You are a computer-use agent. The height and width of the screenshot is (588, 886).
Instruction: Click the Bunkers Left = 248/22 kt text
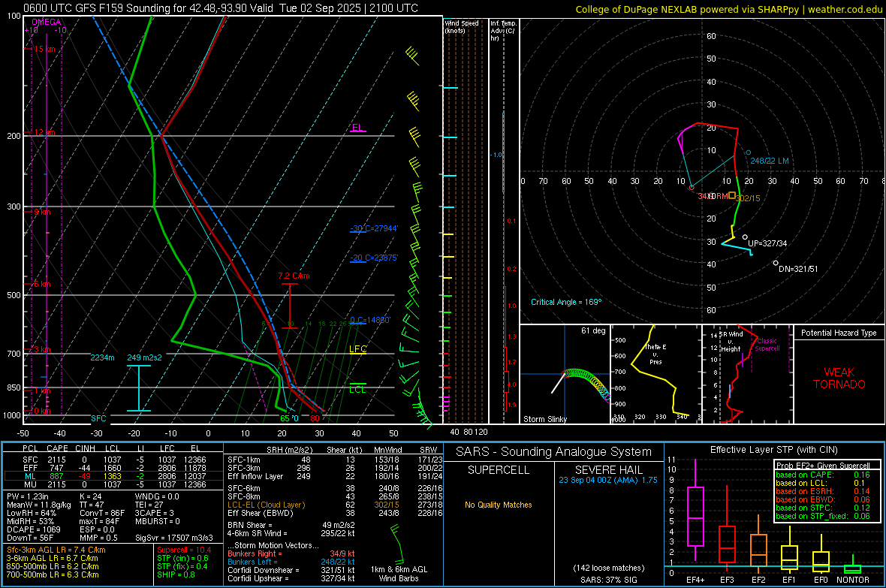tap(291, 562)
